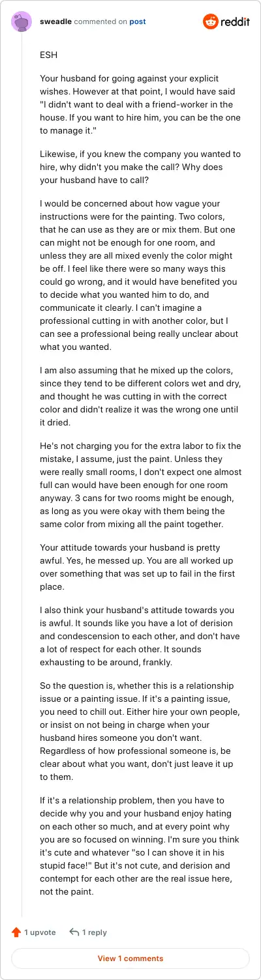
Task: Click the orange Reddit snoo logo icon
Action: (x=211, y=22)
